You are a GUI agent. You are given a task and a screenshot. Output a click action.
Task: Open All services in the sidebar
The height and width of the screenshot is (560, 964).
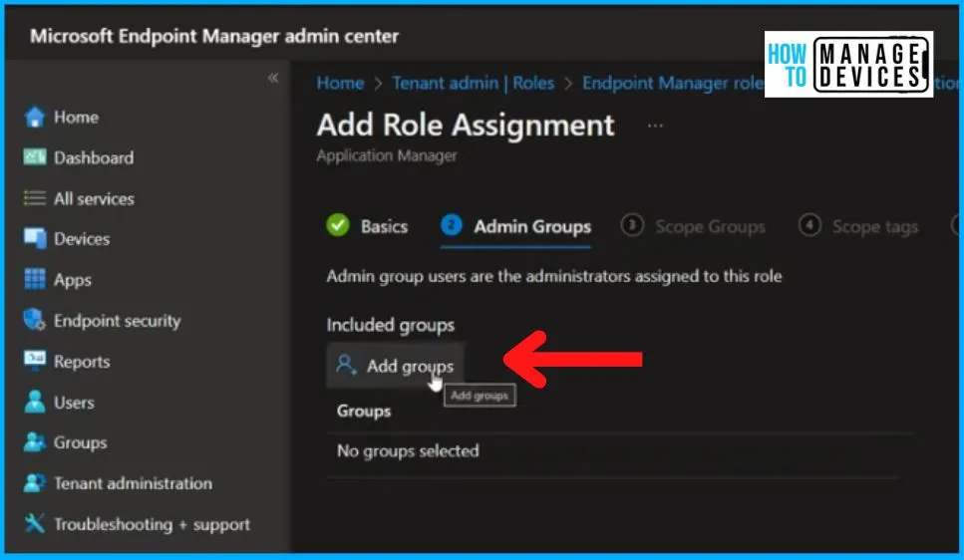(x=94, y=198)
